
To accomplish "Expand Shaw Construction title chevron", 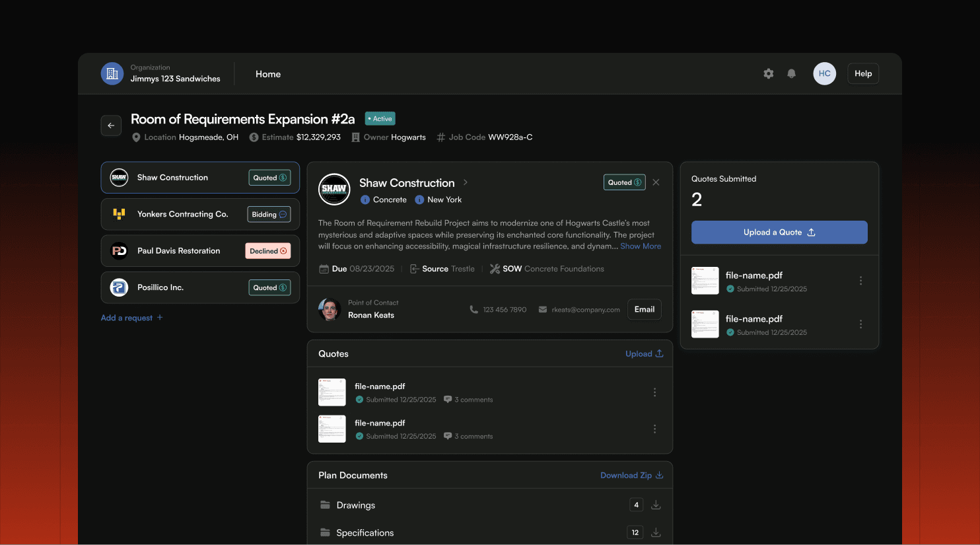I will click(466, 182).
